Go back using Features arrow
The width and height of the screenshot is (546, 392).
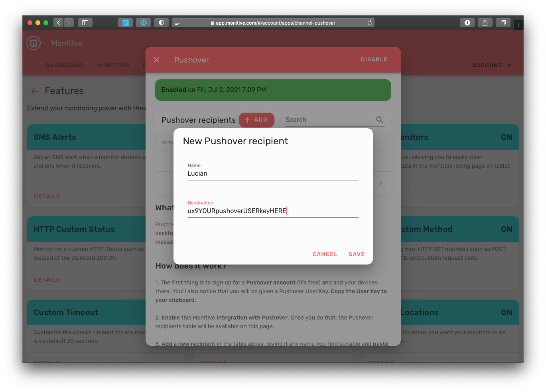35,91
